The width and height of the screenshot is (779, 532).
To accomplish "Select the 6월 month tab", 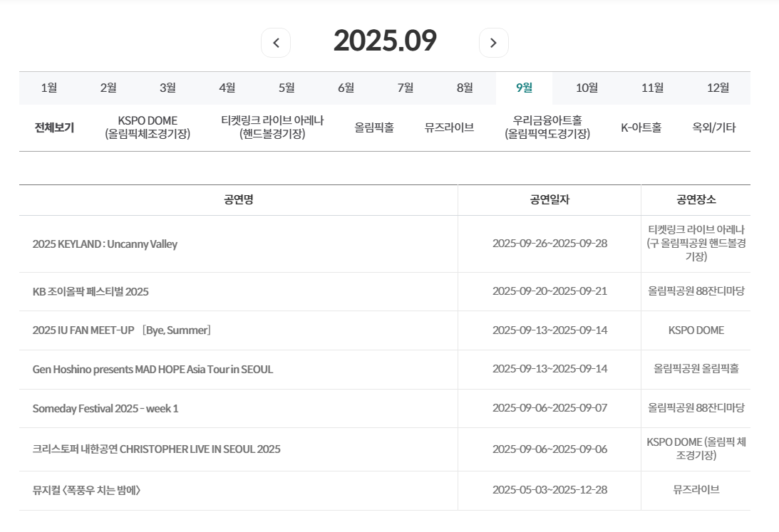I will 346,88.
